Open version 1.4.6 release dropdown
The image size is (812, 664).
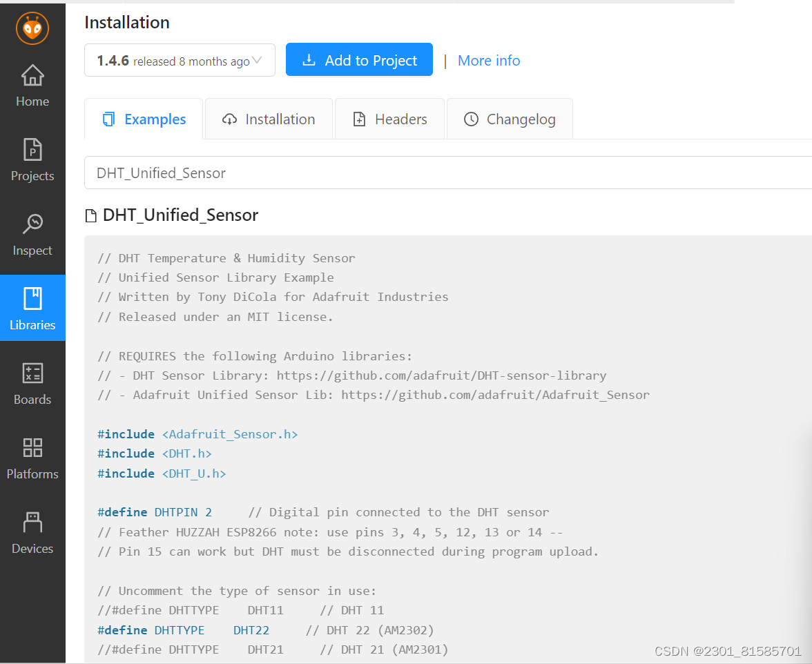pos(180,60)
